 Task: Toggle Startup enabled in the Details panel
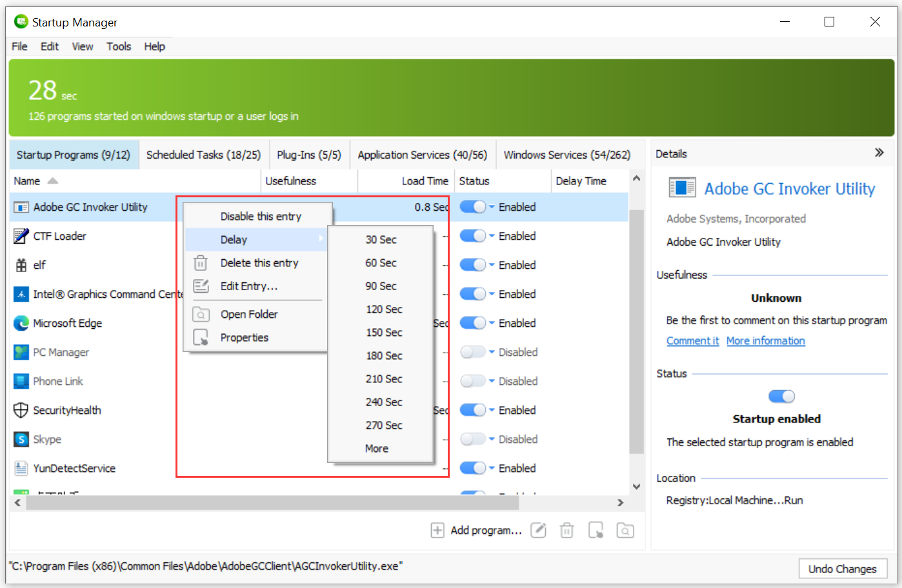tap(781, 396)
